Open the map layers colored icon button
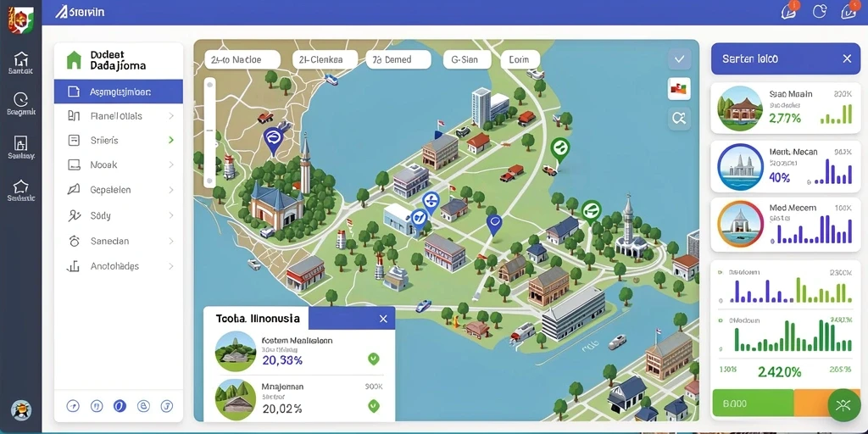This screenshot has width=868, height=434. click(x=679, y=88)
